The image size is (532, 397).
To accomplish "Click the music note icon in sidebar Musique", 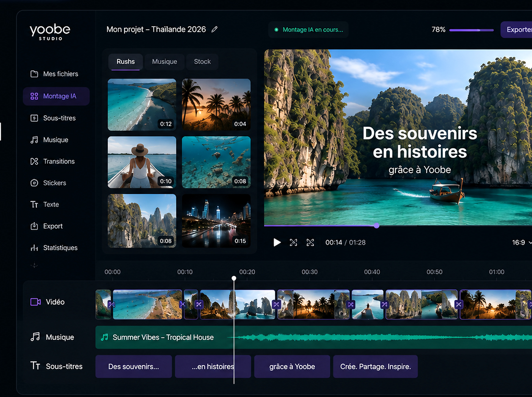I will (x=34, y=140).
